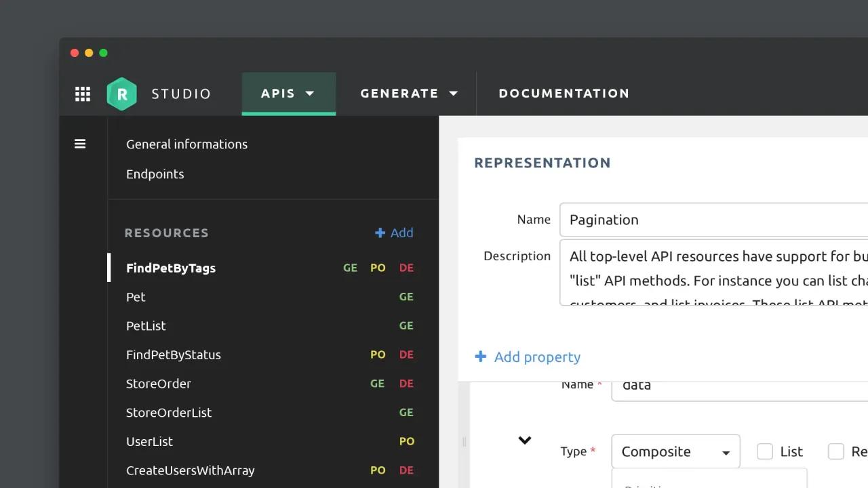Screen dimensions: 868x488
Task: Open General informations section
Action: (186, 144)
